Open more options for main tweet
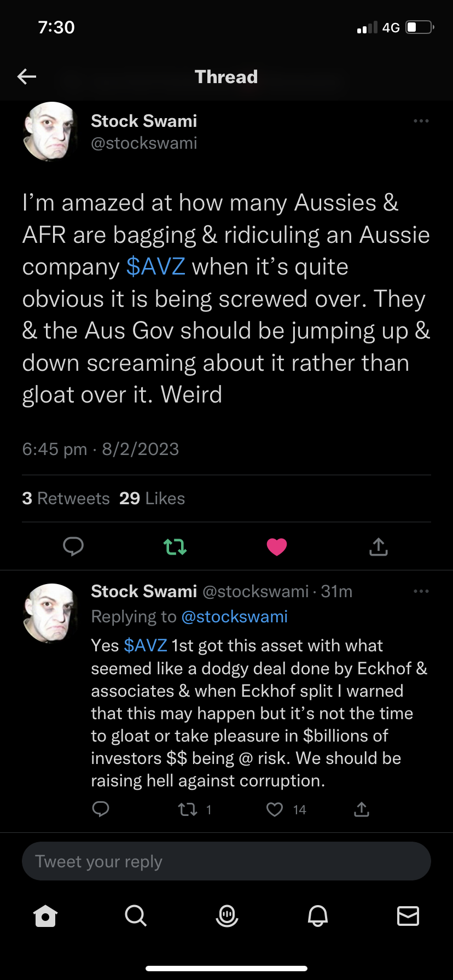The width and height of the screenshot is (453, 980). [x=421, y=121]
